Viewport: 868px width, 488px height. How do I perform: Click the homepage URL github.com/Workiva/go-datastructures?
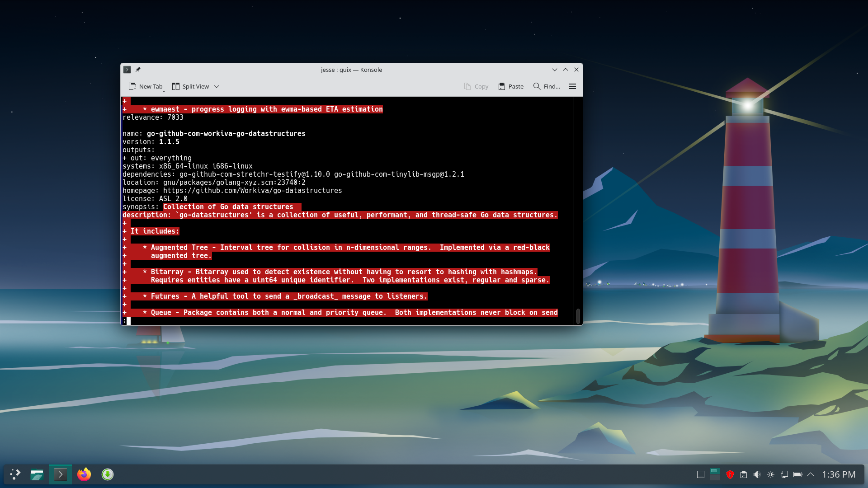253,191
